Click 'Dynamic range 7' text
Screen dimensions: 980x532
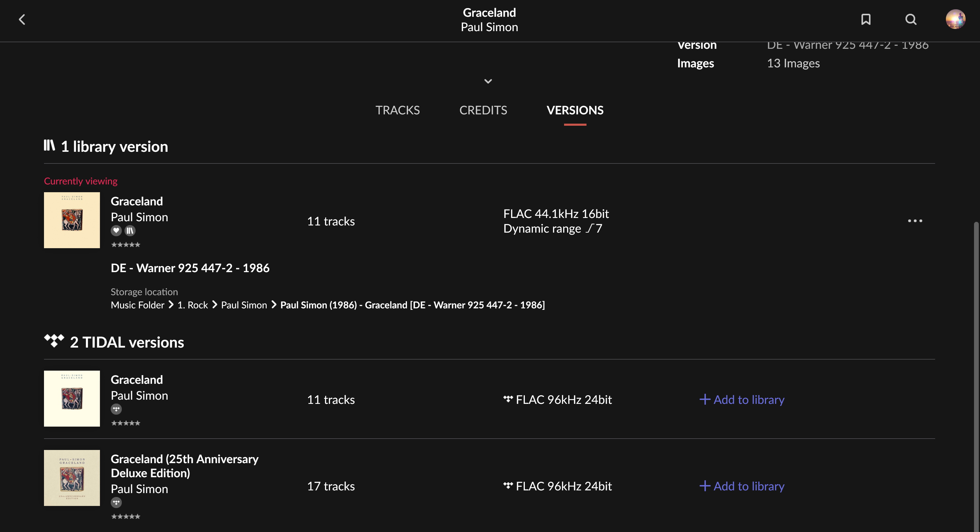553,228
